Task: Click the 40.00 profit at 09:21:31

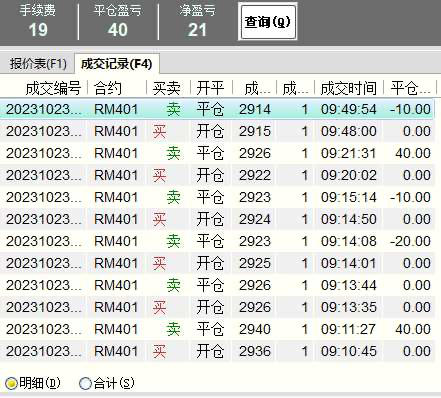Action: pyautogui.click(x=413, y=153)
